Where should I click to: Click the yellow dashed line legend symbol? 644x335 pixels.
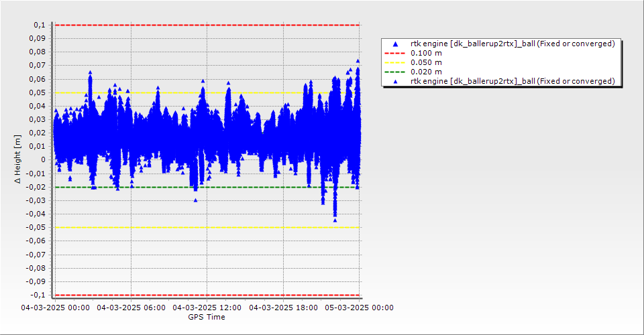(x=394, y=63)
